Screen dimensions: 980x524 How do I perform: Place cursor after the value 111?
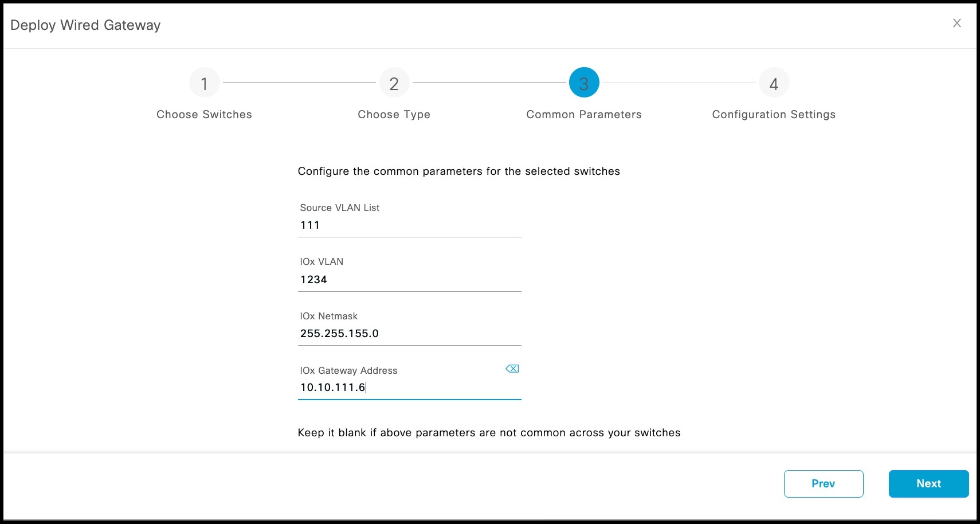(x=322, y=225)
